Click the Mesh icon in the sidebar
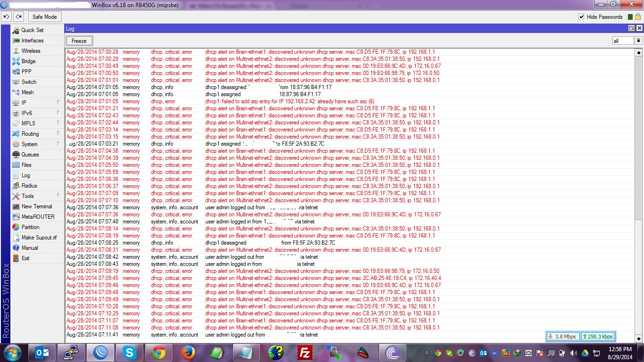This screenshot has width=644, height=362. point(16,92)
